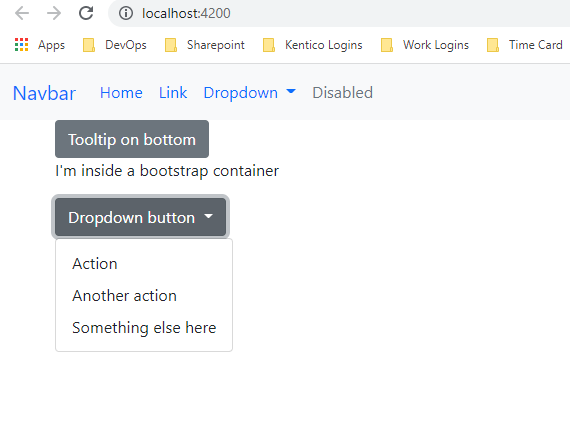The image size is (570, 442).
Task: Collapse the Dropdown button menu
Action: pos(141,217)
